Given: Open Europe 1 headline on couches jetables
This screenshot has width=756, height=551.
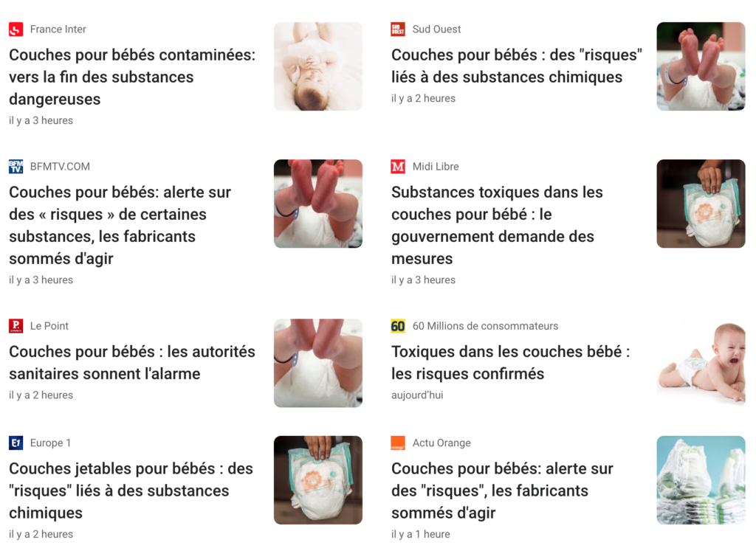Looking at the screenshot, I should 131,491.
